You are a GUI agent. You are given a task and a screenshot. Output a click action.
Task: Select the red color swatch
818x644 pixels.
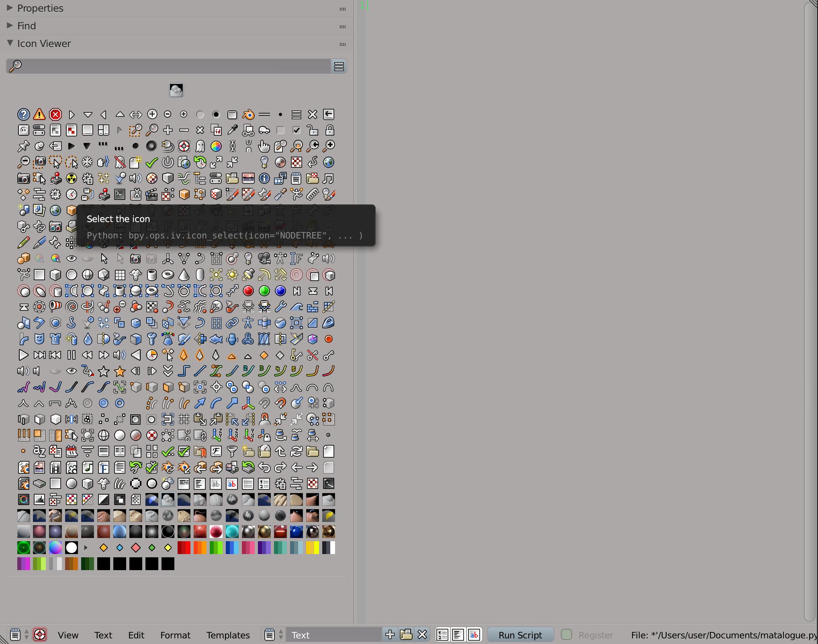click(184, 547)
